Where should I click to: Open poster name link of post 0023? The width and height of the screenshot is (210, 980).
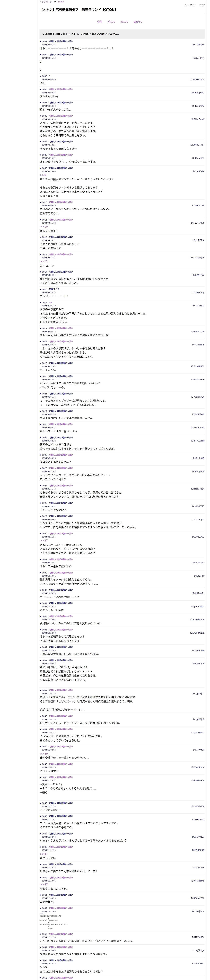(61, 425)
